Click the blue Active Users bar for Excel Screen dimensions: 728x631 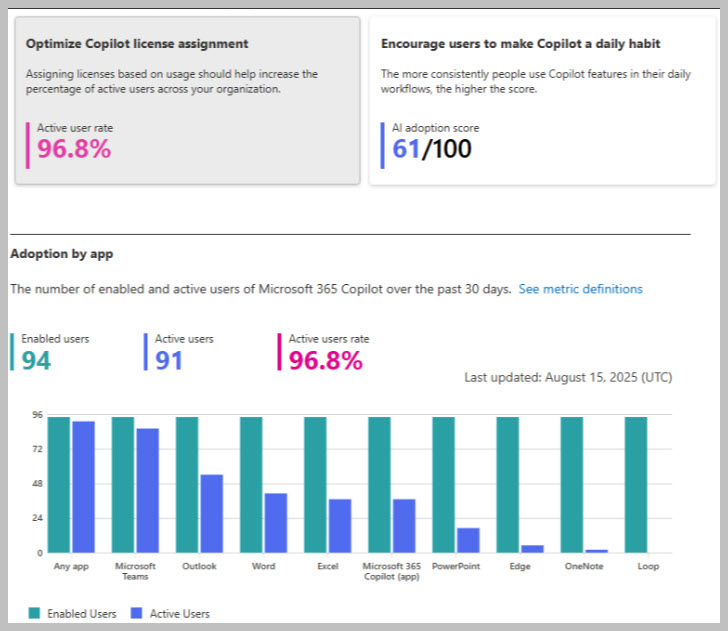click(339, 525)
